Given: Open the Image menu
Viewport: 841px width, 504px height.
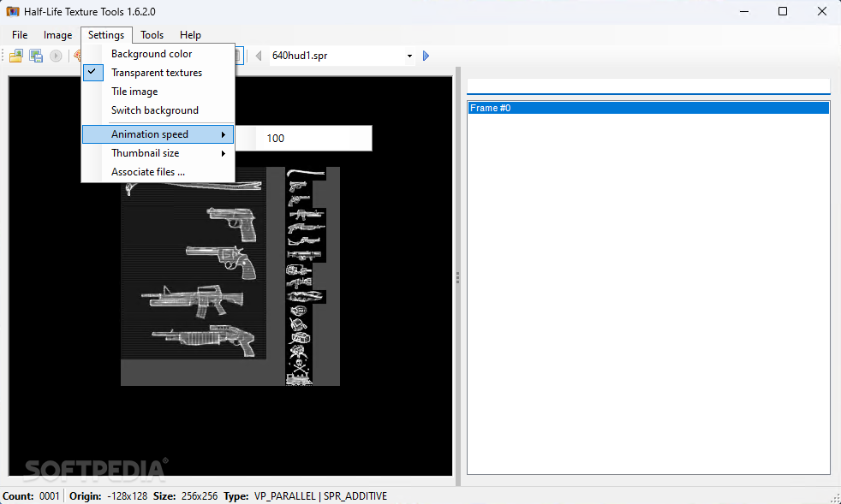Looking at the screenshot, I should 58,35.
